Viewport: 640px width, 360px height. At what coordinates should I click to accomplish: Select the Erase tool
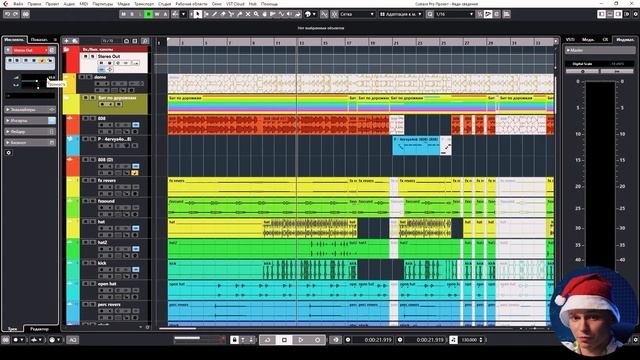point(223,14)
